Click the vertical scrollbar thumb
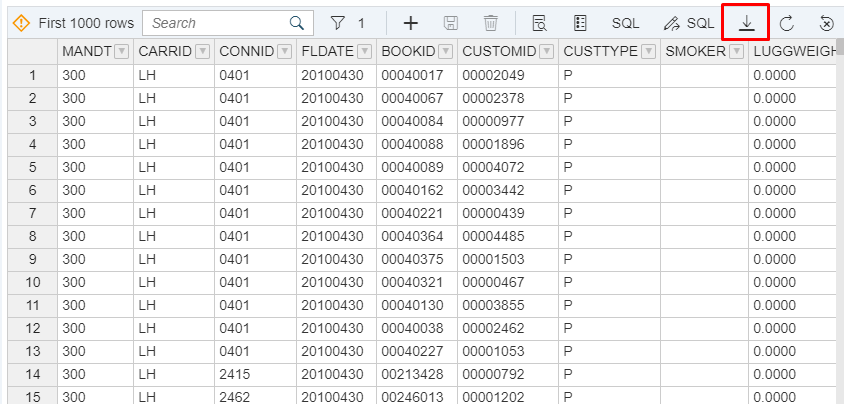 pyautogui.click(x=840, y=47)
